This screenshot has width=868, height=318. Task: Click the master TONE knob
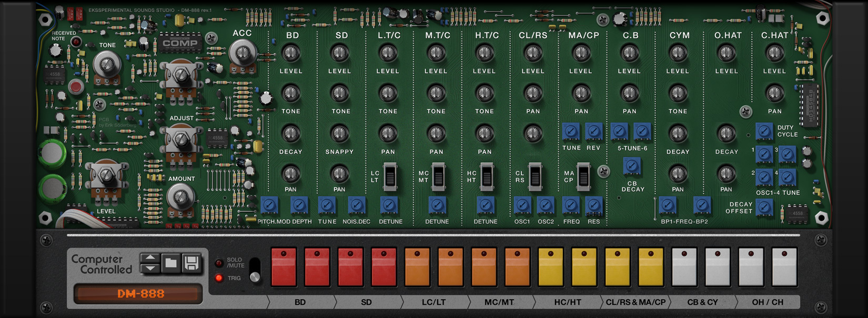107,65
